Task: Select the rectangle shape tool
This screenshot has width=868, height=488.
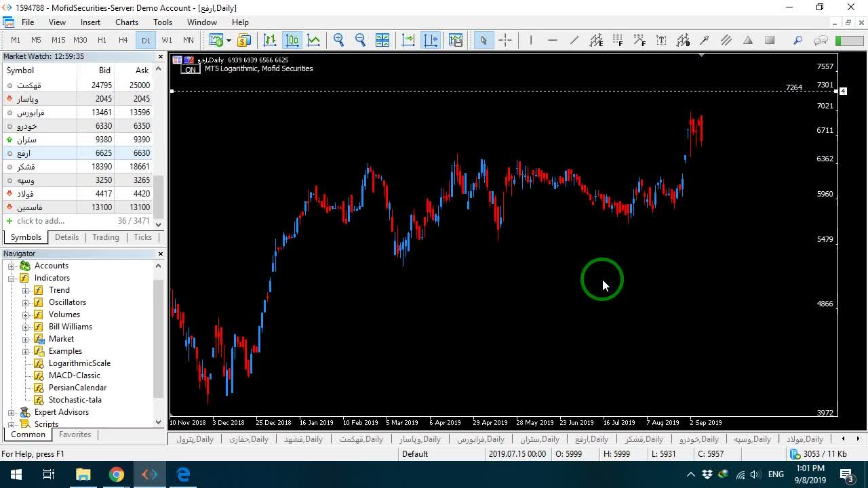Action: click(x=770, y=40)
